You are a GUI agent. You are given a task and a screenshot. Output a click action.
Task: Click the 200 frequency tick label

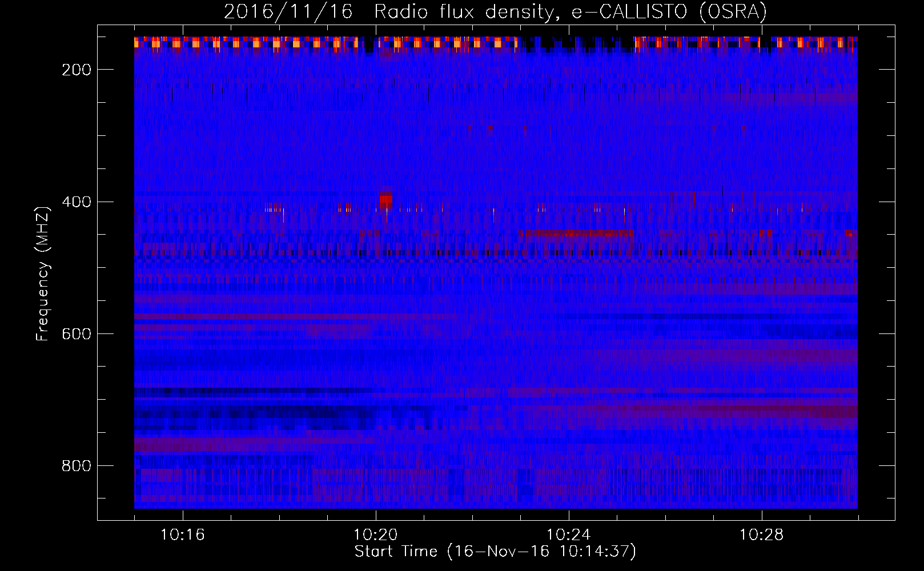(x=76, y=70)
